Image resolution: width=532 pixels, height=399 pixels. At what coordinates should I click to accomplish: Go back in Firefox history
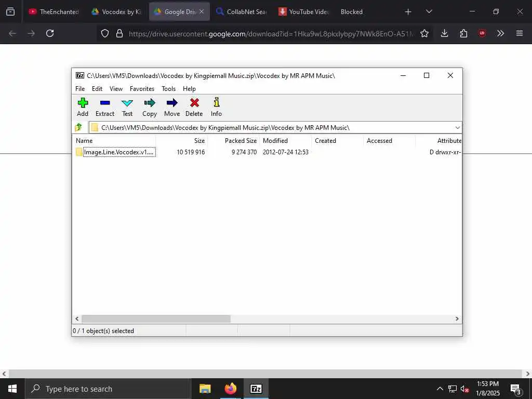[12, 33]
